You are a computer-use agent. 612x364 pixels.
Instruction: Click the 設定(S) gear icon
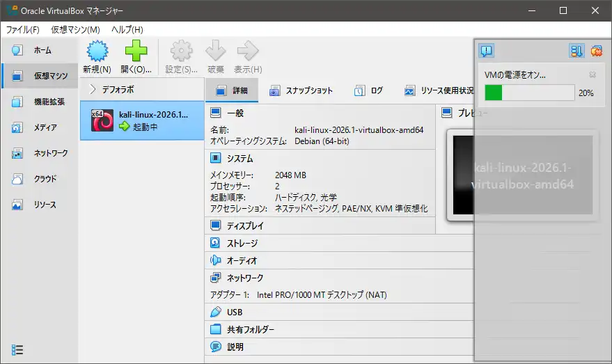click(x=182, y=51)
